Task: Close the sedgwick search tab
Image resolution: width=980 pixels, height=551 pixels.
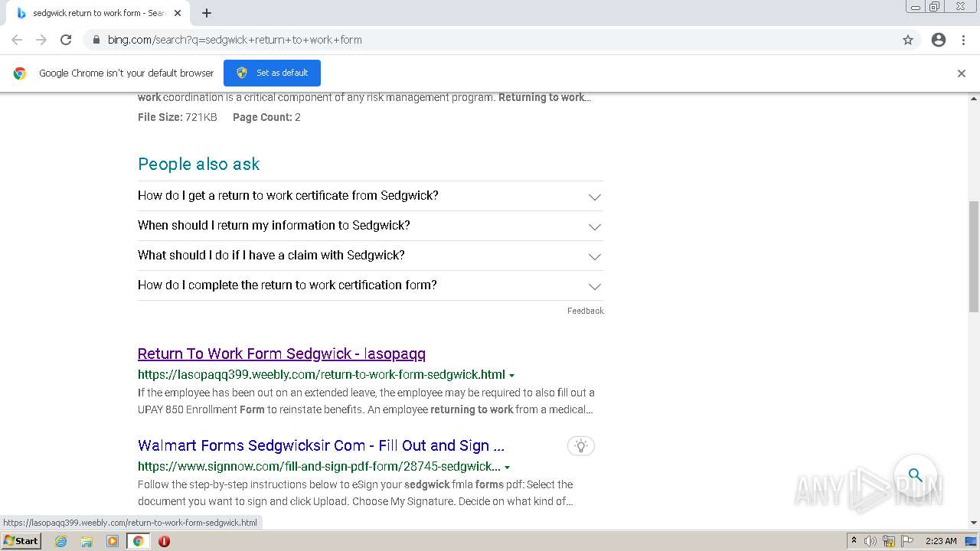Action: click(x=178, y=13)
